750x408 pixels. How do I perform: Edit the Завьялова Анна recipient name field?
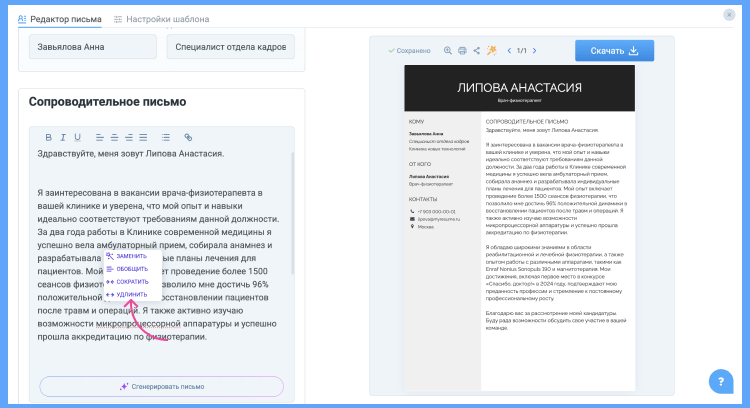pyautogui.click(x=92, y=46)
